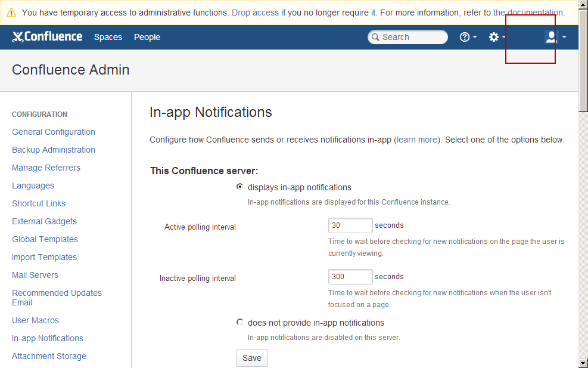The image size is (588, 368).
Task: Click the warning triangle icon in banner
Action: click(11, 13)
